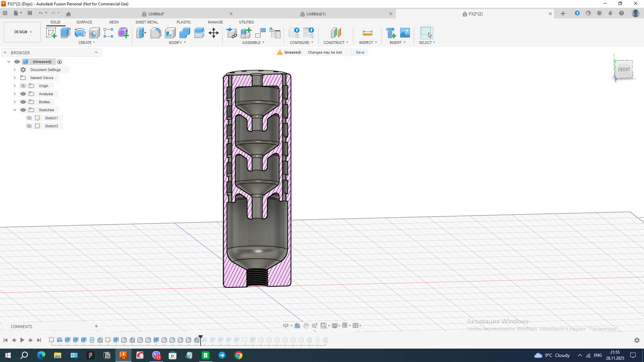Select the Create Sketch tool
Image resolution: width=644 pixels, height=362 pixels.
(51, 33)
